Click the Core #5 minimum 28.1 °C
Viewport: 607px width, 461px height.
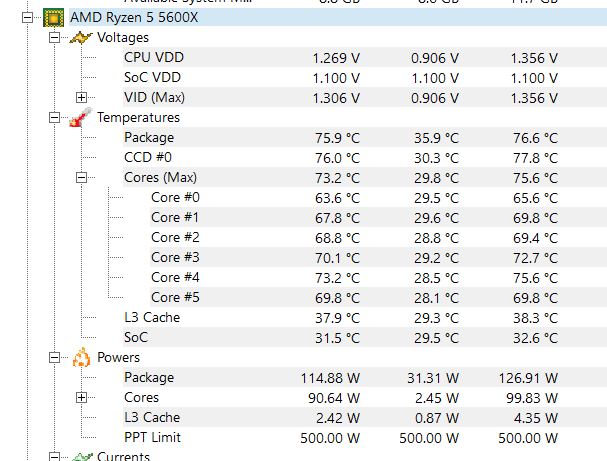pyautogui.click(x=436, y=298)
